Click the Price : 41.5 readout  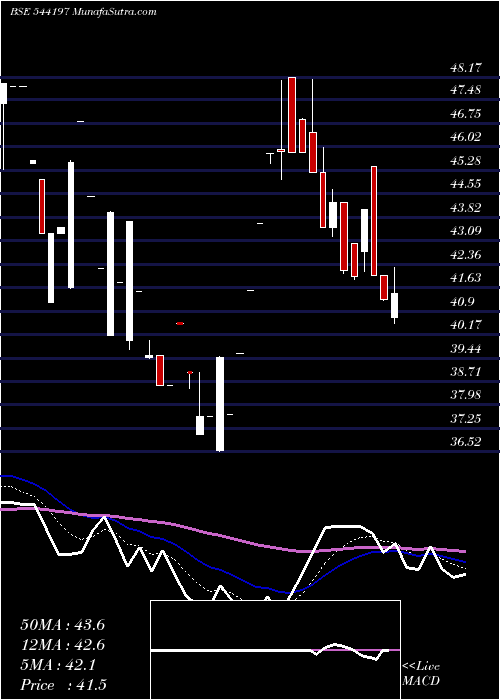coord(63,685)
